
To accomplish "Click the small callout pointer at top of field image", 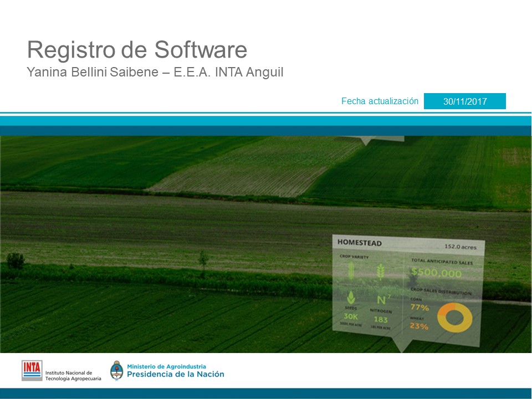I will 365,141.
